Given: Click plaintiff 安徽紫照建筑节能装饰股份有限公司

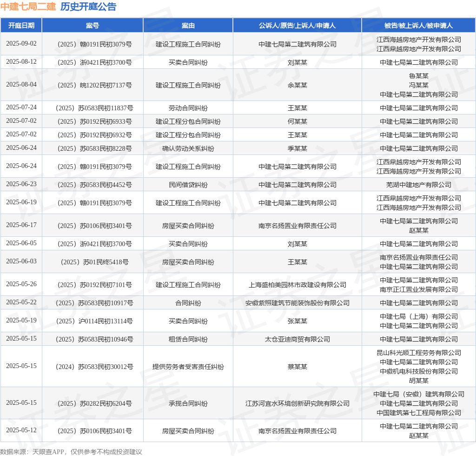Looking at the screenshot, I should [x=297, y=303].
